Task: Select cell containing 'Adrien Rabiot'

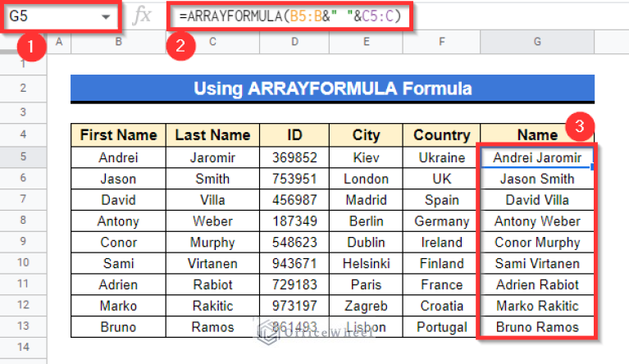Action: pos(537,285)
